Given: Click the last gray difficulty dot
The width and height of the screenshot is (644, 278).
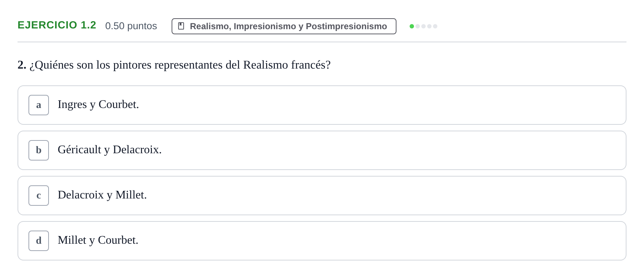Looking at the screenshot, I should (435, 26).
